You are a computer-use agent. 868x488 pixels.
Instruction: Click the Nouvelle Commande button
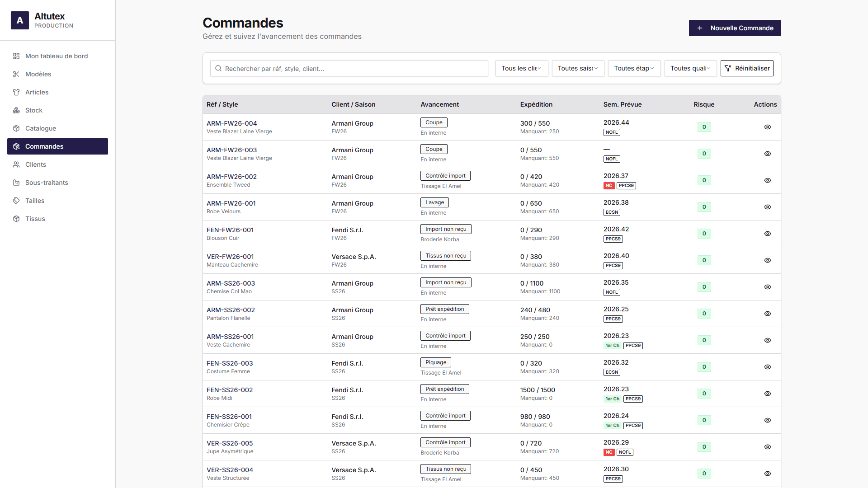[x=735, y=28]
